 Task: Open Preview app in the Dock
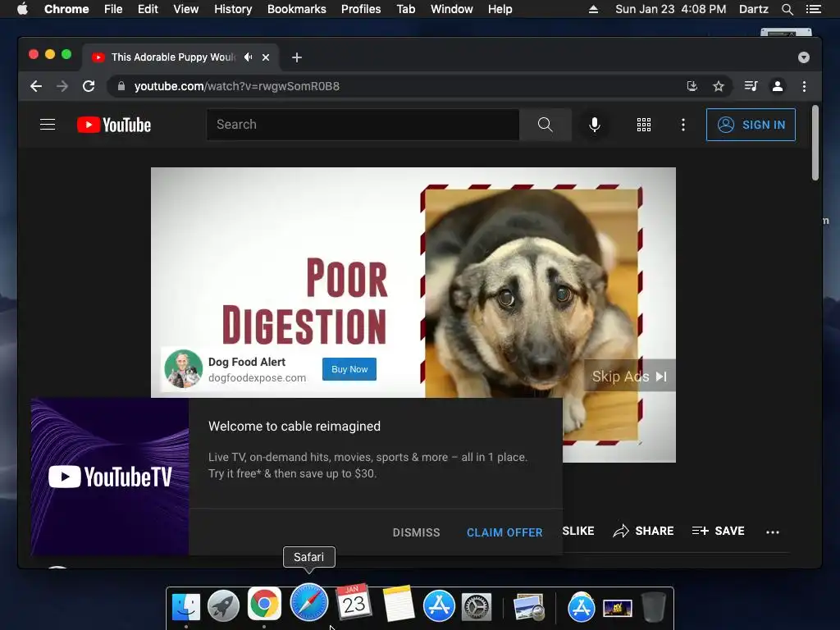tap(529, 607)
